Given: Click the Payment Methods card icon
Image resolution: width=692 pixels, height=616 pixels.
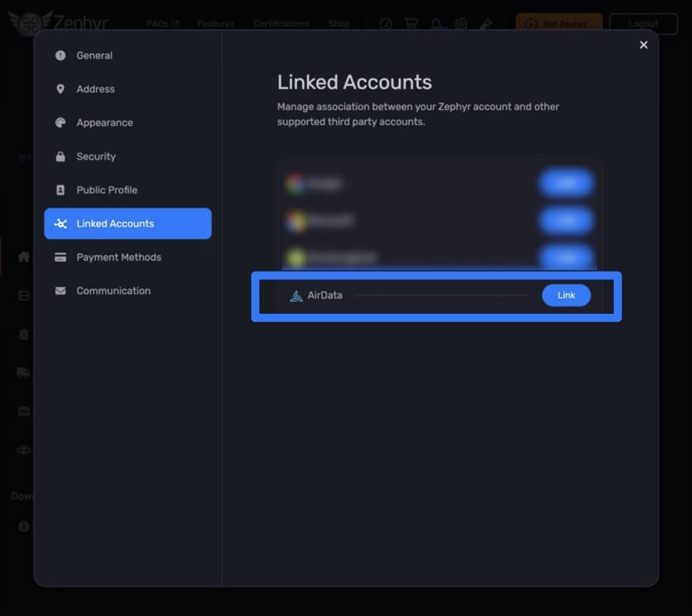Looking at the screenshot, I should (x=60, y=257).
